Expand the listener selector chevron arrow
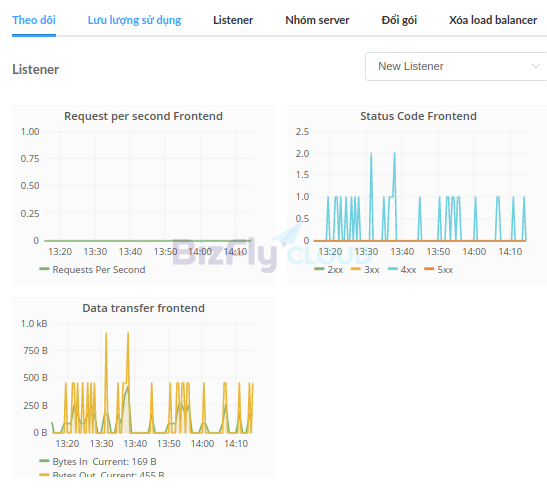The width and height of the screenshot is (547, 494). [x=535, y=66]
